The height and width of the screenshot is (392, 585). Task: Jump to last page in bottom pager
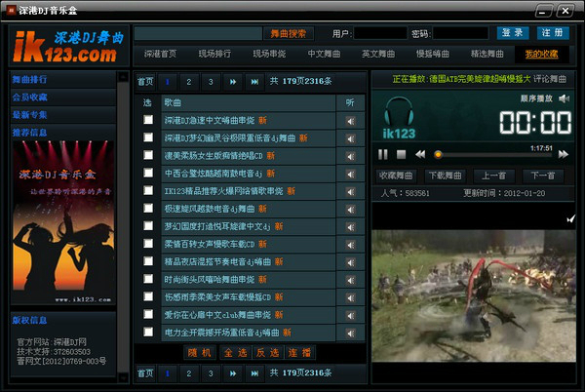tap(254, 373)
